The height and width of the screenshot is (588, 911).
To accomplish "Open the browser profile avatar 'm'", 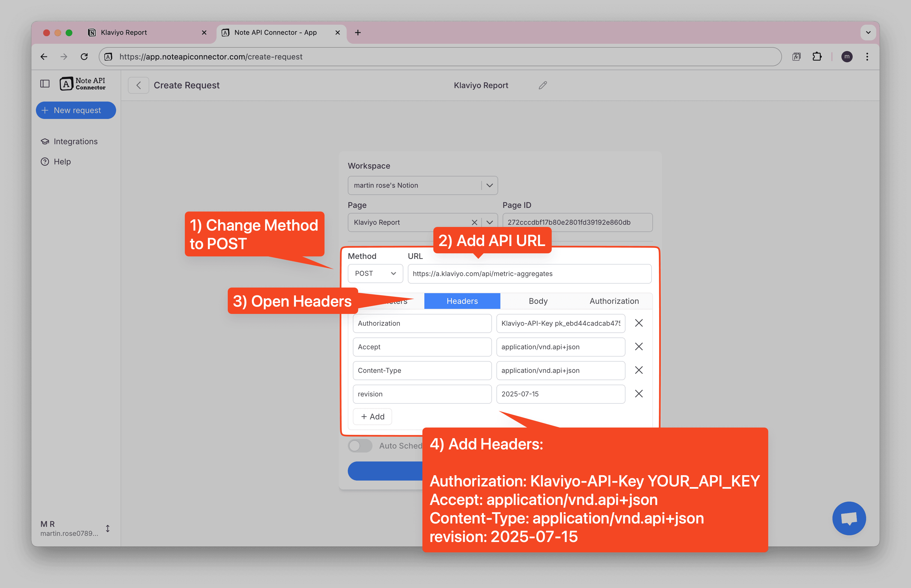I will (x=846, y=56).
